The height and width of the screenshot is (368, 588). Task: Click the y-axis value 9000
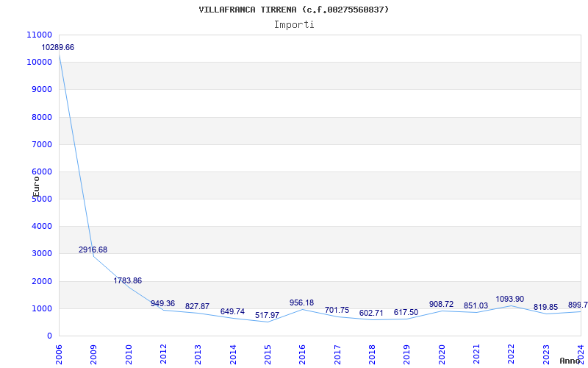tap(42, 89)
